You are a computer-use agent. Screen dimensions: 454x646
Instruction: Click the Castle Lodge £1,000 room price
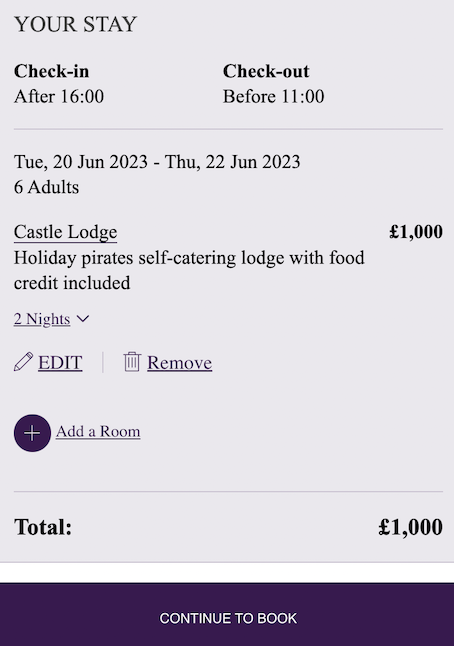pos(416,232)
